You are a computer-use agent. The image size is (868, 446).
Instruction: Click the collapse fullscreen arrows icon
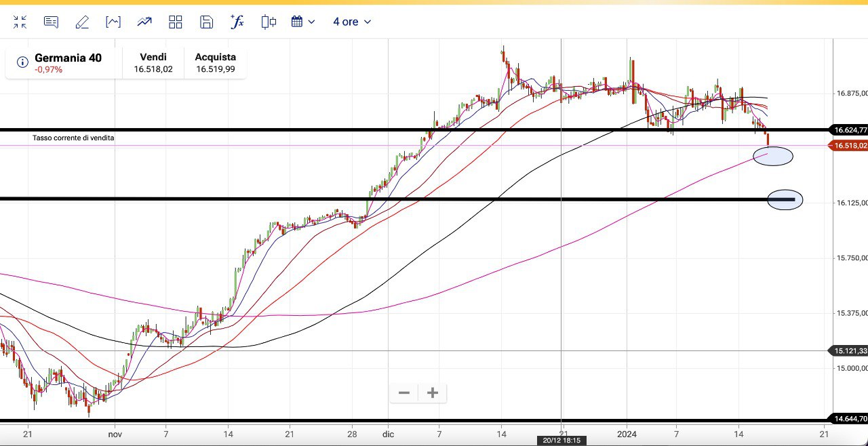coord(20,22)
